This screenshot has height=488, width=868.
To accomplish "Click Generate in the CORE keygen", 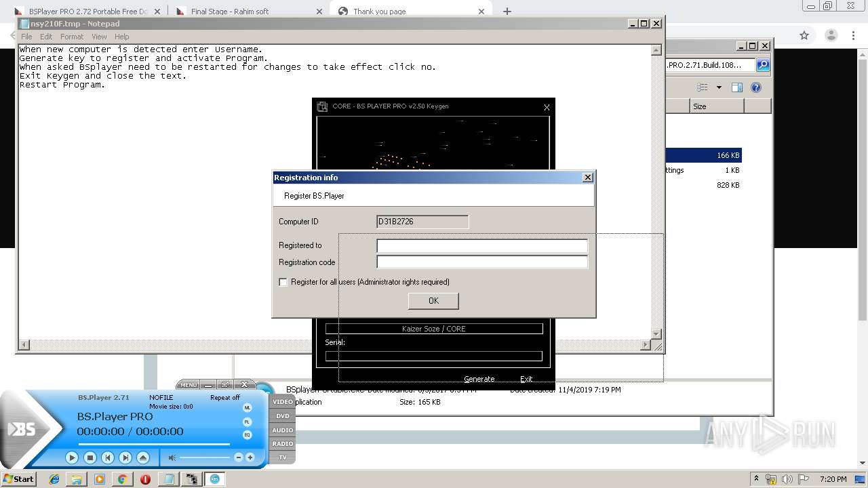I will [x=479, y=379].
